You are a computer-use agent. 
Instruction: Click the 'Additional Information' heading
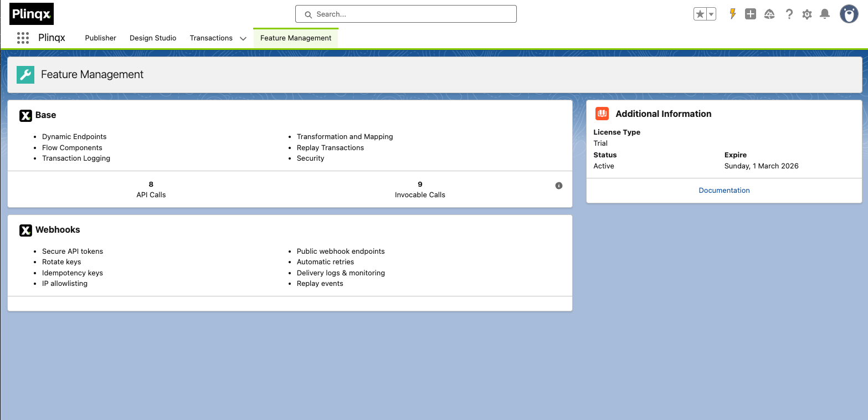[664, 114]
